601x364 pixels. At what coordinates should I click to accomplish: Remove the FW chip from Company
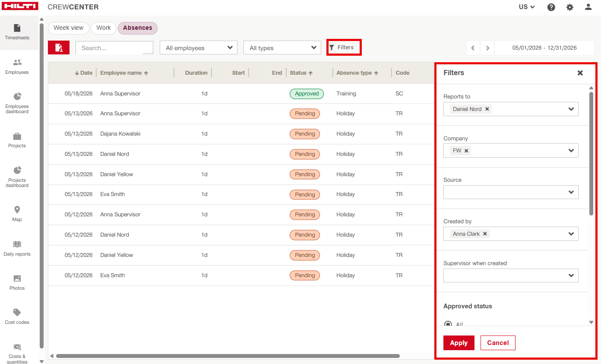[x=466, y=151]
